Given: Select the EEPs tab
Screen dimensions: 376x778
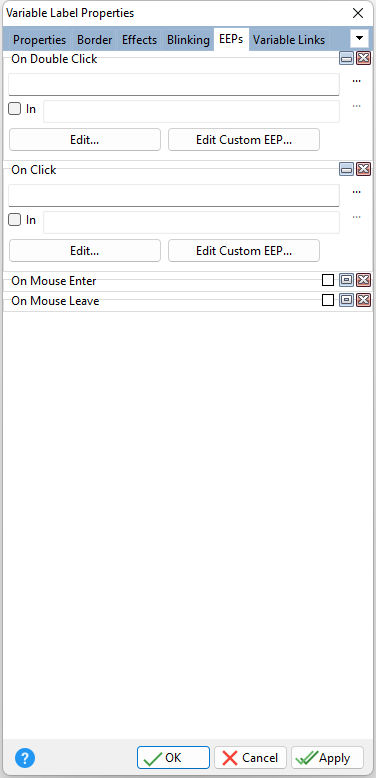Looking at the screenshot, I should click(x=231, y=39).
